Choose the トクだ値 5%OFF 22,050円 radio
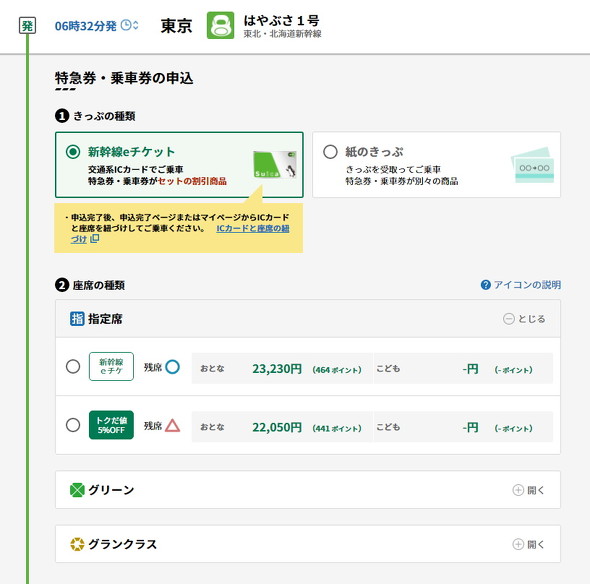 [73, 425]
